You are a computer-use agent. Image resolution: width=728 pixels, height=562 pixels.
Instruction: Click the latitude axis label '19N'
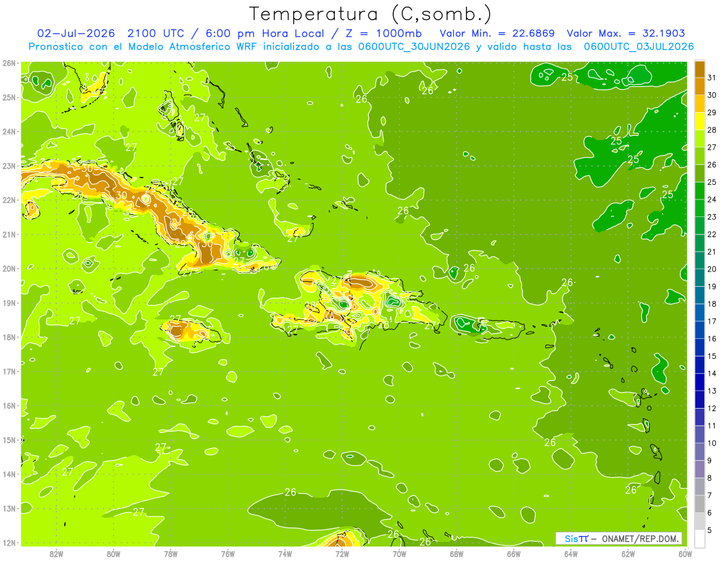(9, 303)
